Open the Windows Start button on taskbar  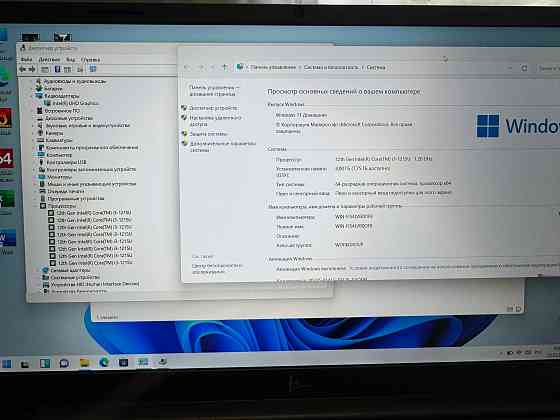(7, 364)
